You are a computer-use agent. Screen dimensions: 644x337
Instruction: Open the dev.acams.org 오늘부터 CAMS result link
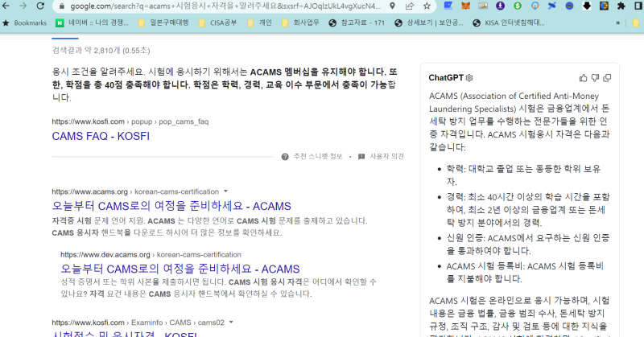(180, 269)
